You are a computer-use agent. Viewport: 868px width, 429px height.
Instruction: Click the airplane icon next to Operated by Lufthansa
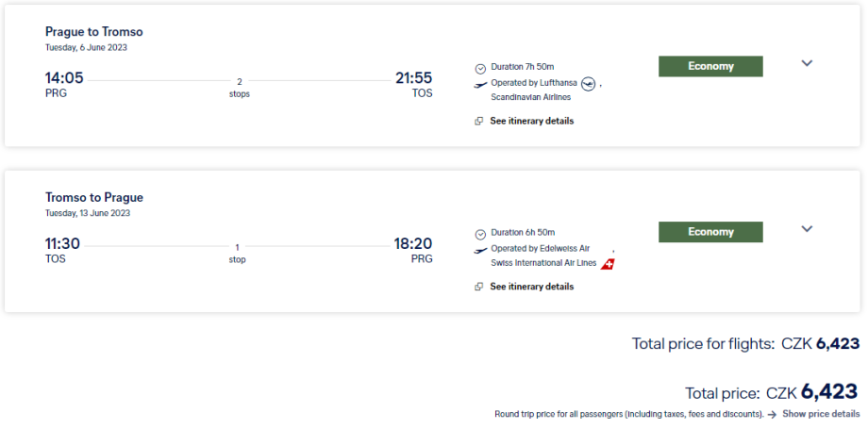point(480,84)
